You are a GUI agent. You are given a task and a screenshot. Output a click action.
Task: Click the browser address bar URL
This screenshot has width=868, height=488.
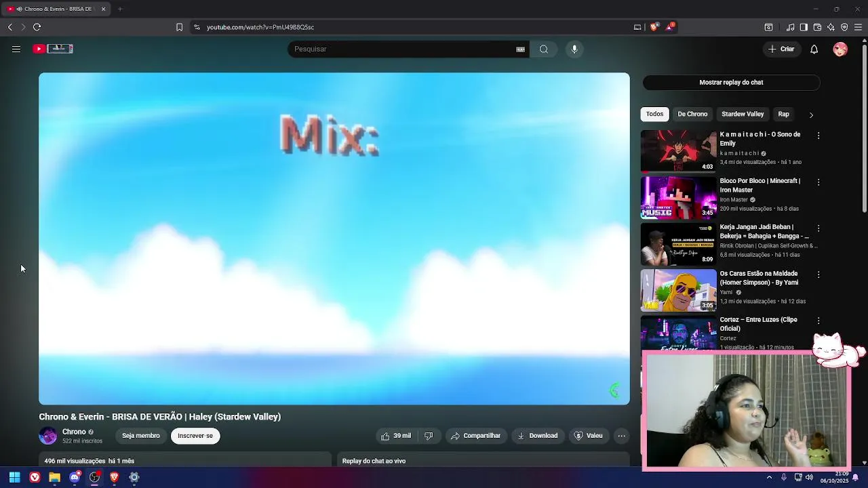click(260, 27)
